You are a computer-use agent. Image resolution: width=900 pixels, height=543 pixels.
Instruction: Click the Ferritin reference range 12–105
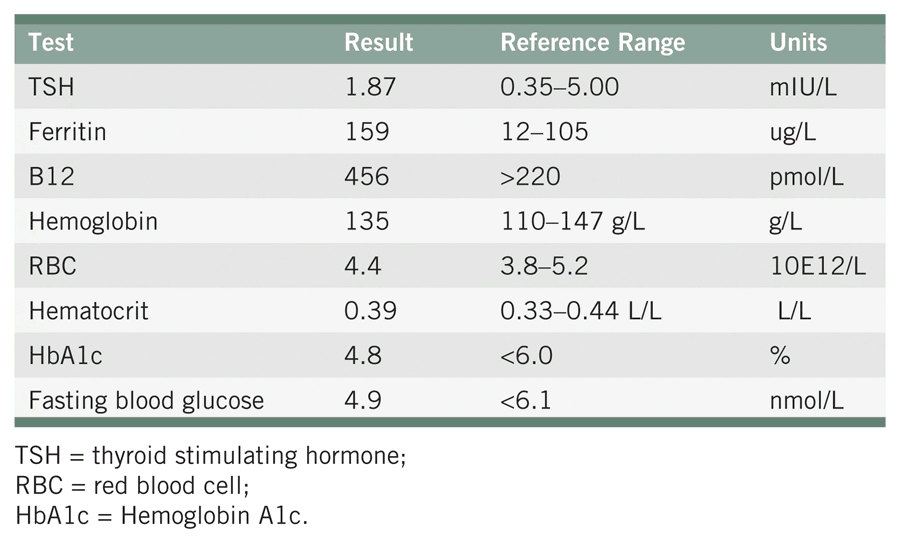[x=544, y=132]
